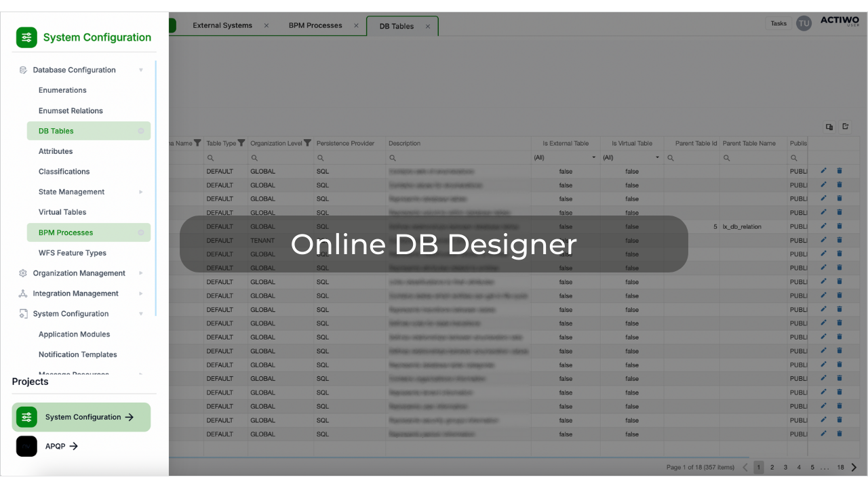Open the System Configuration project

click(81, 417)
